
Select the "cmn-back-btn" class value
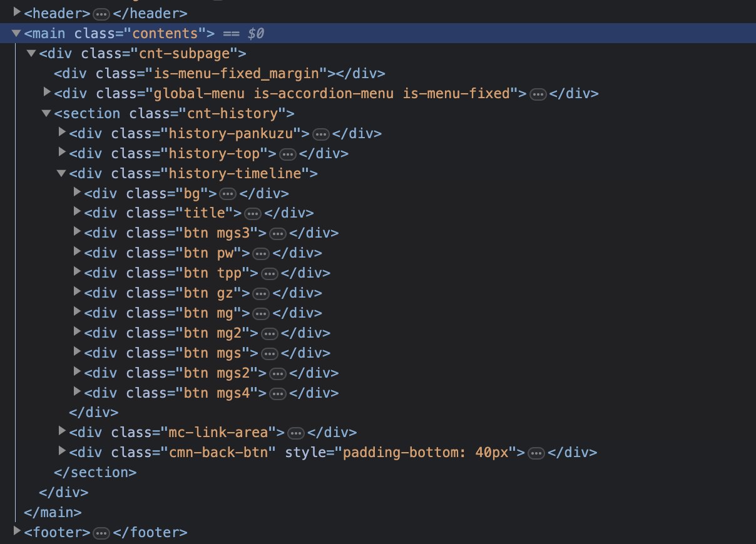coord(220,452)
